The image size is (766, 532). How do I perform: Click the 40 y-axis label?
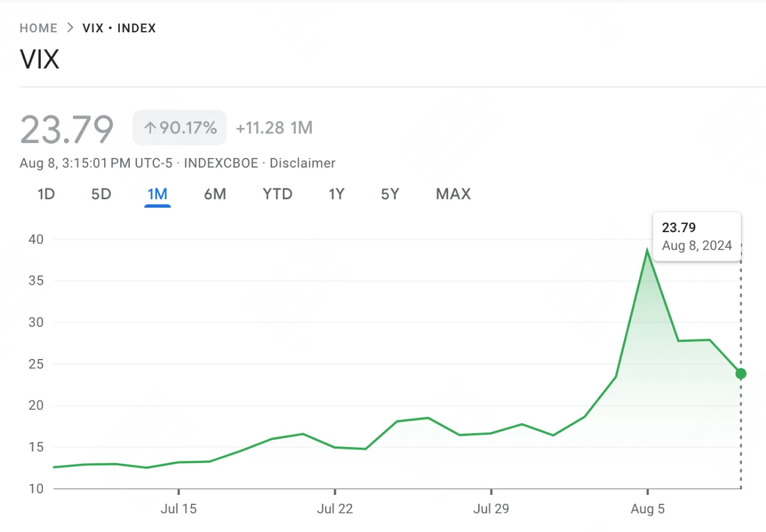(x=36, y=239)
